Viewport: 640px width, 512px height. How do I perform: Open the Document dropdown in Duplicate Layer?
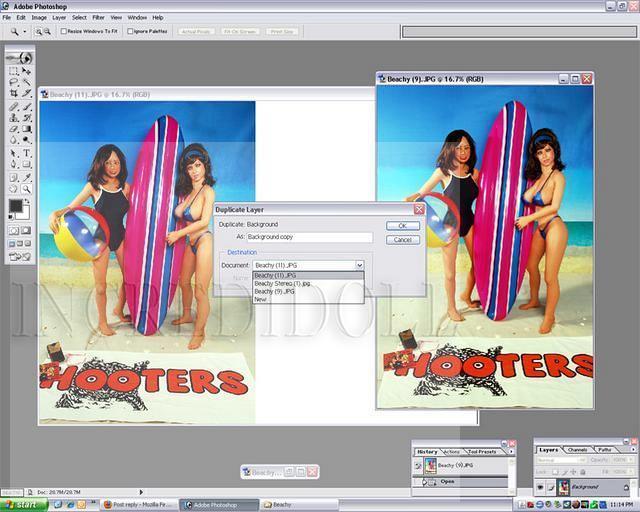pyautogui.click(x=359, y=265)
